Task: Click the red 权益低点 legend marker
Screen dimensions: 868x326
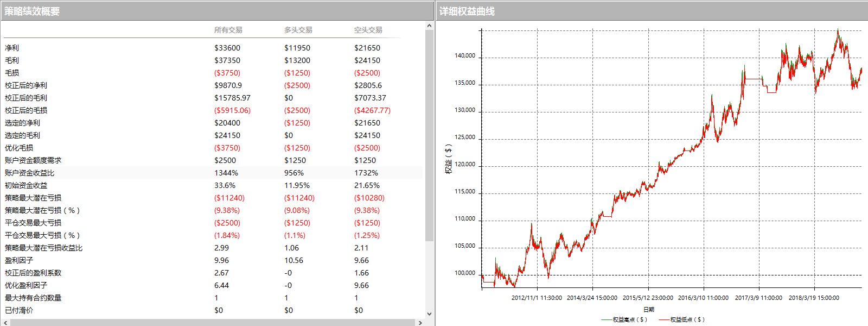Action: point(664,319)
